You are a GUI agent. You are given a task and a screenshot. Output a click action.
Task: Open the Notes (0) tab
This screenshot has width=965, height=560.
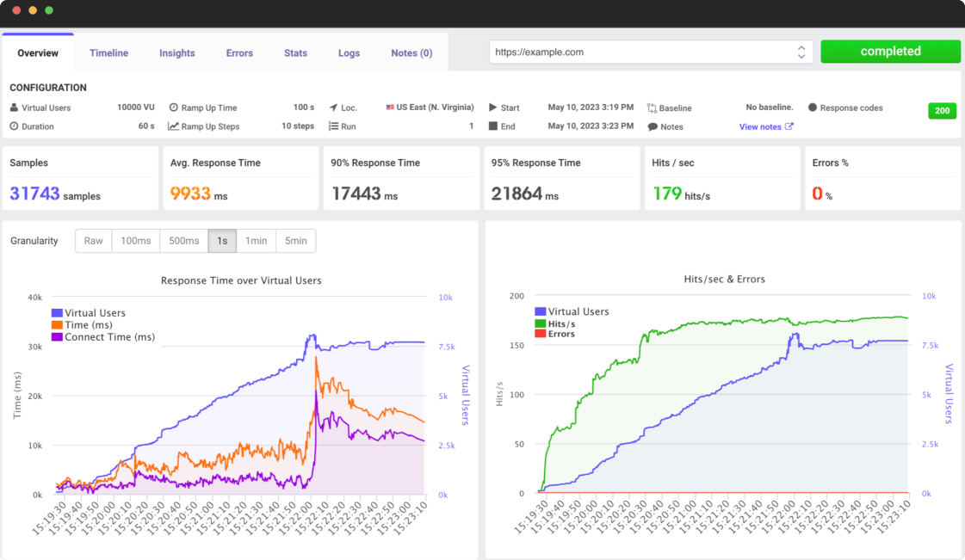click(411, 52)
